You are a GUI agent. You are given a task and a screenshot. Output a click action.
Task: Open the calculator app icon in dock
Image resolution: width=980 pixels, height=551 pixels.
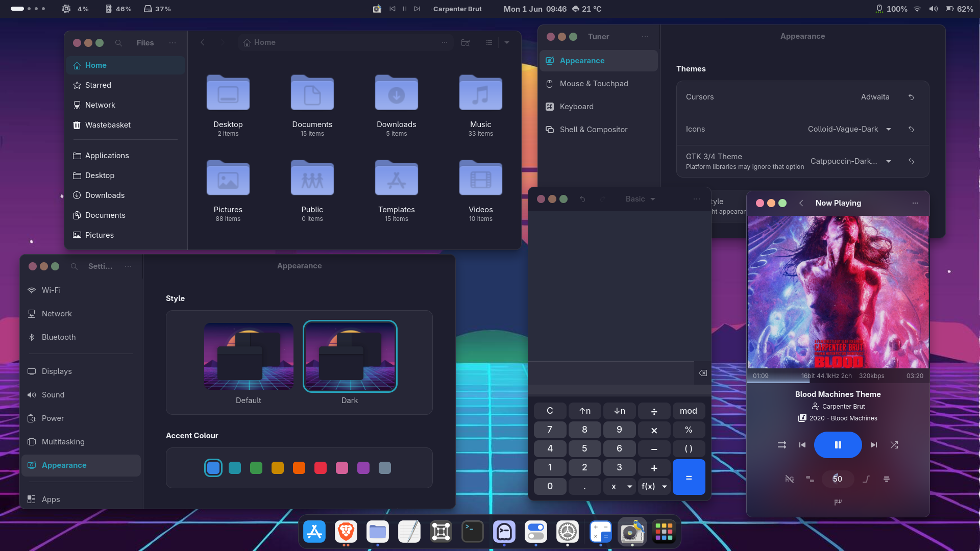600,532
